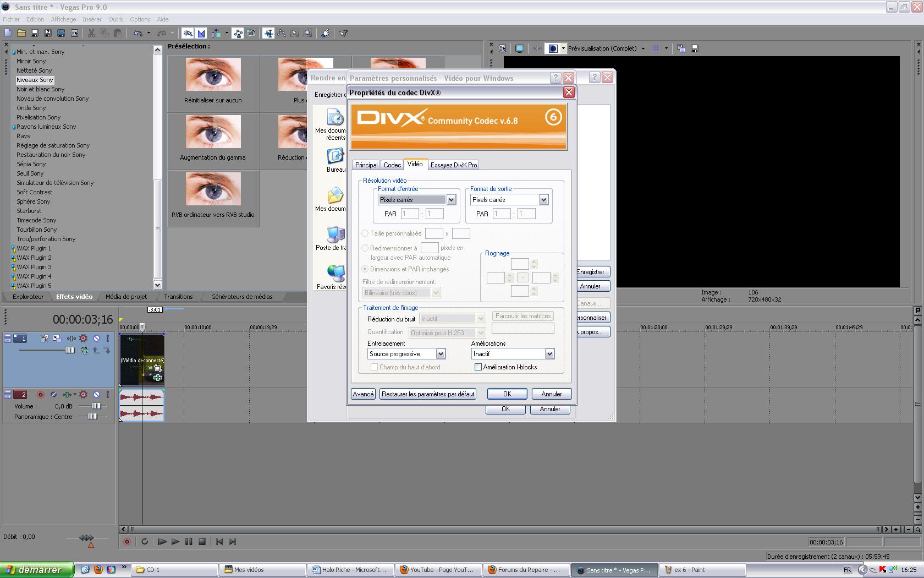Click Restaurer les paramètres par défaut
This screenshot has height=578, width=924.
(427, 394)
